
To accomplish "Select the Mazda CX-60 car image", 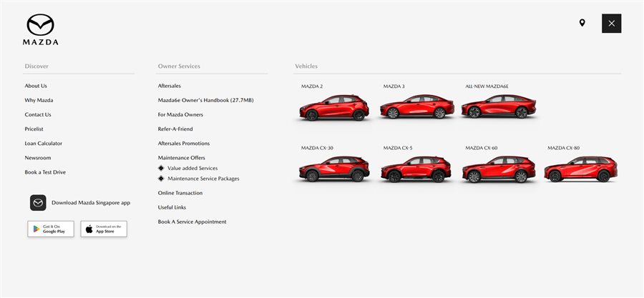I will [x=499, y=169].
